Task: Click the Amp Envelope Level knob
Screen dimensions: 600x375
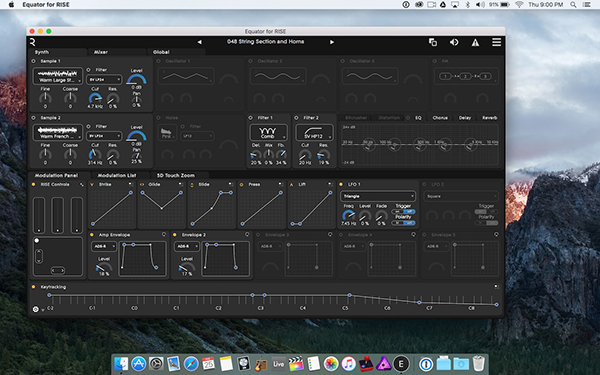Action: tap(104, 267)
